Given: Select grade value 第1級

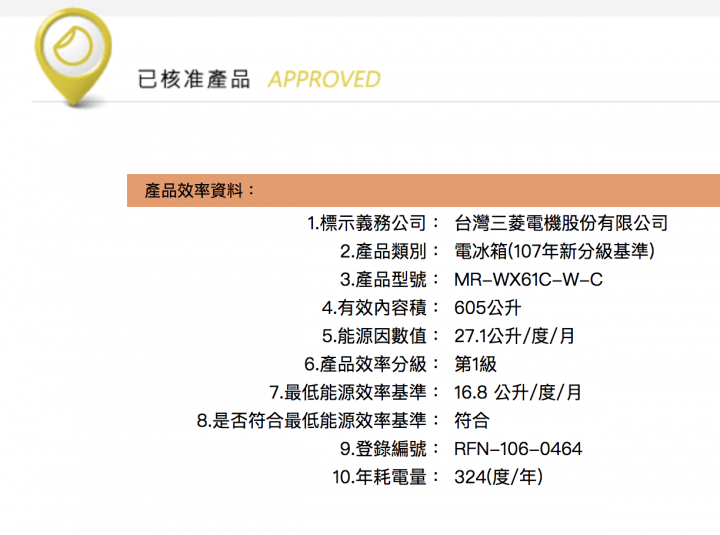Looking at the screenshot, I should 475,364.
